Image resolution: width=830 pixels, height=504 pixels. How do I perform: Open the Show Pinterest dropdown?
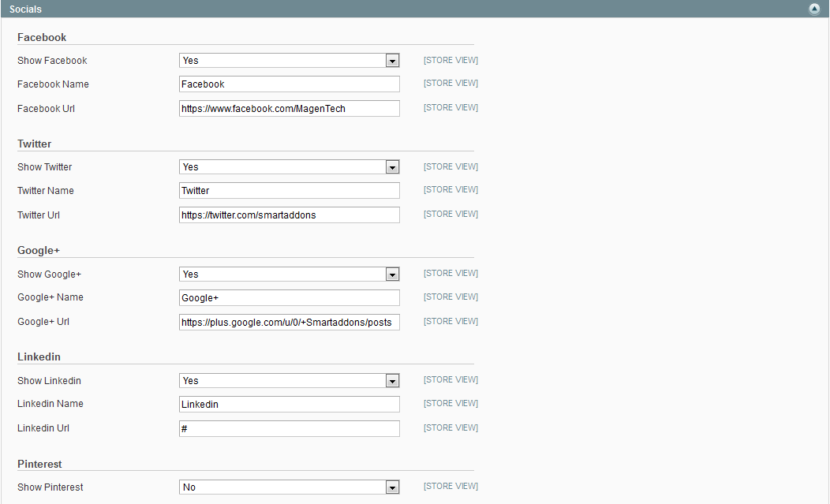point(289,487)
